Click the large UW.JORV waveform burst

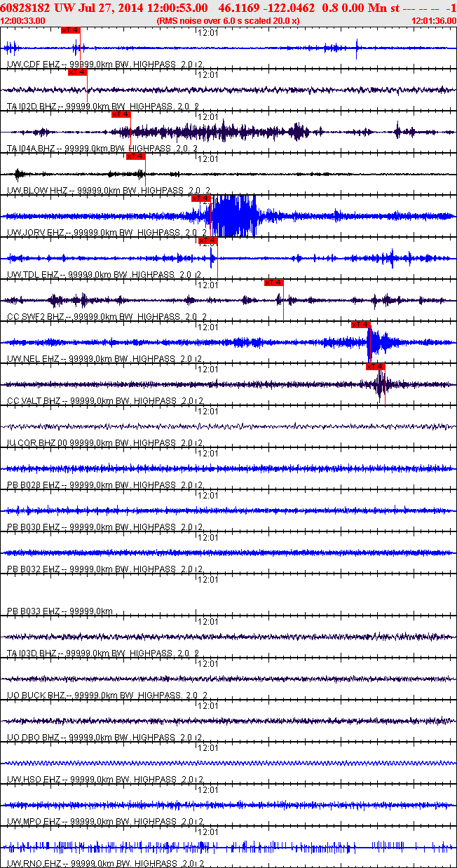pos(235,215)
